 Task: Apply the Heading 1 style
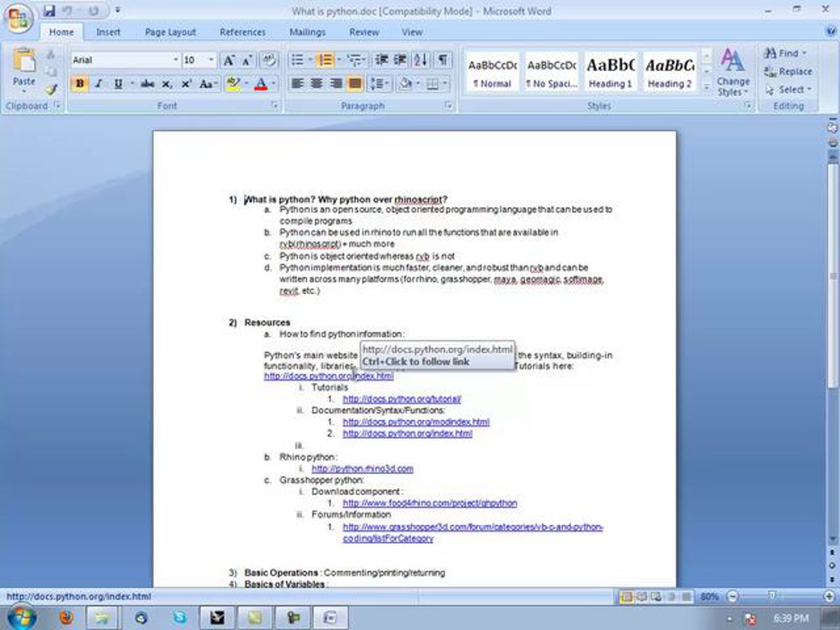[x=610, y=72]
